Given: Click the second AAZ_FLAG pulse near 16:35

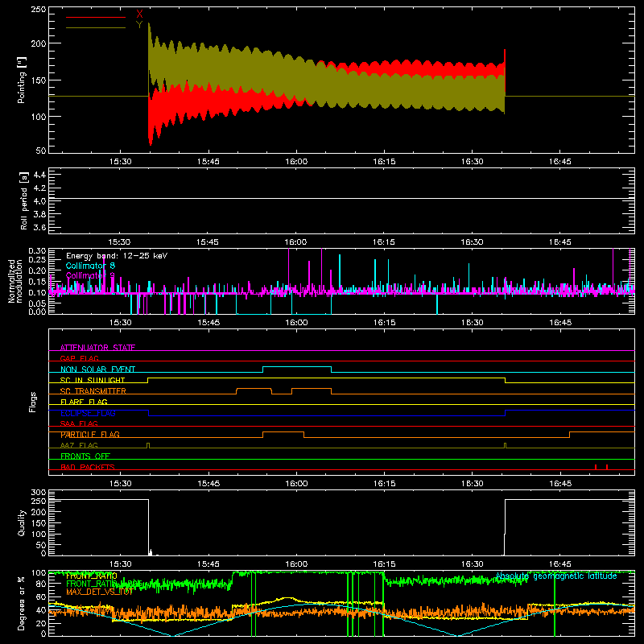Looking at the screenshot, I should point(506,445).
